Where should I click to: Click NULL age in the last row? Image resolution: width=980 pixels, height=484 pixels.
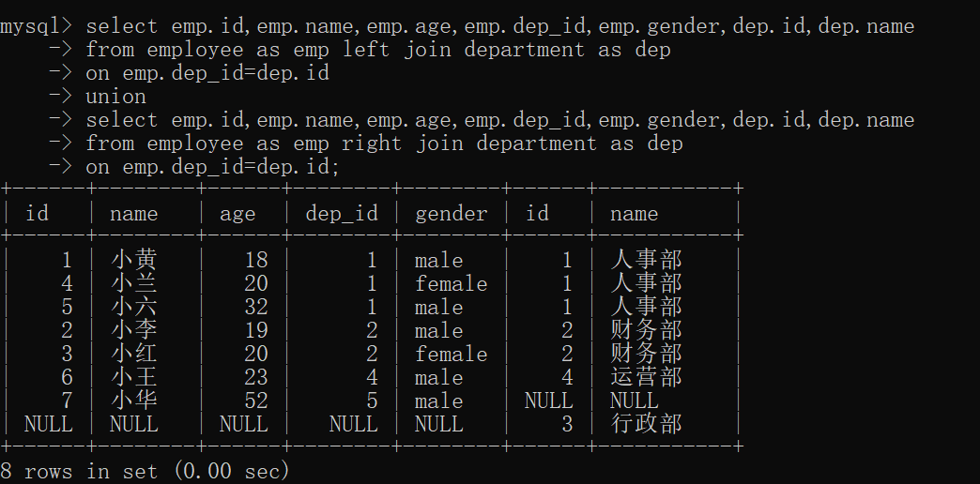[244, 424]
